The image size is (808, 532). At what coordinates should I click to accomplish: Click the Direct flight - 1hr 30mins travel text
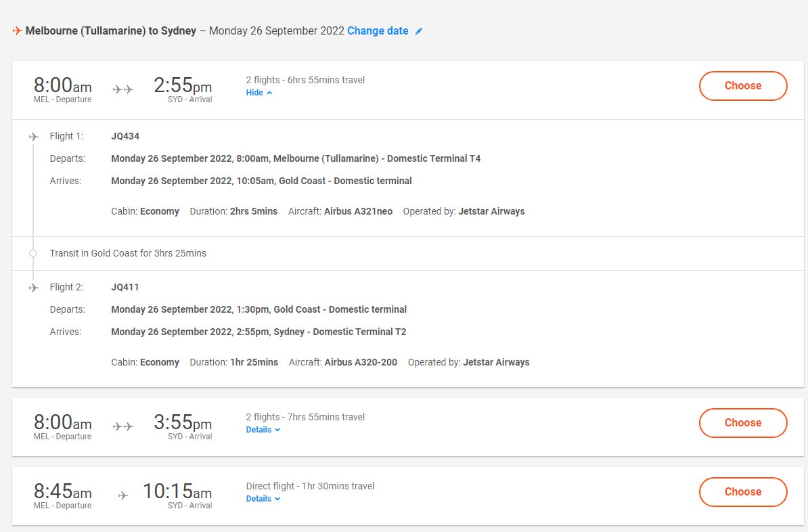tap(310, 486)
